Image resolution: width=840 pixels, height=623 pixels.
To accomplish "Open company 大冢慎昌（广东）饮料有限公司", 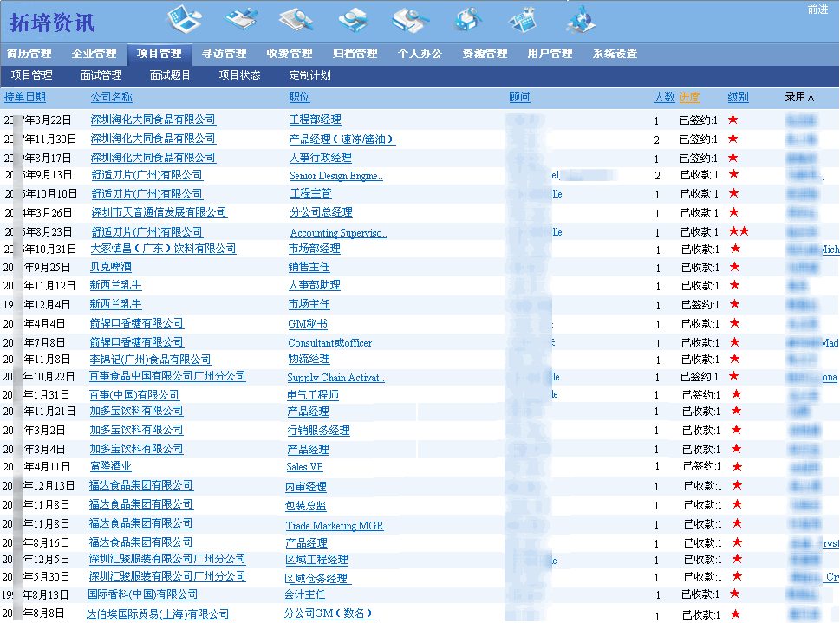I will coord(163,249).
